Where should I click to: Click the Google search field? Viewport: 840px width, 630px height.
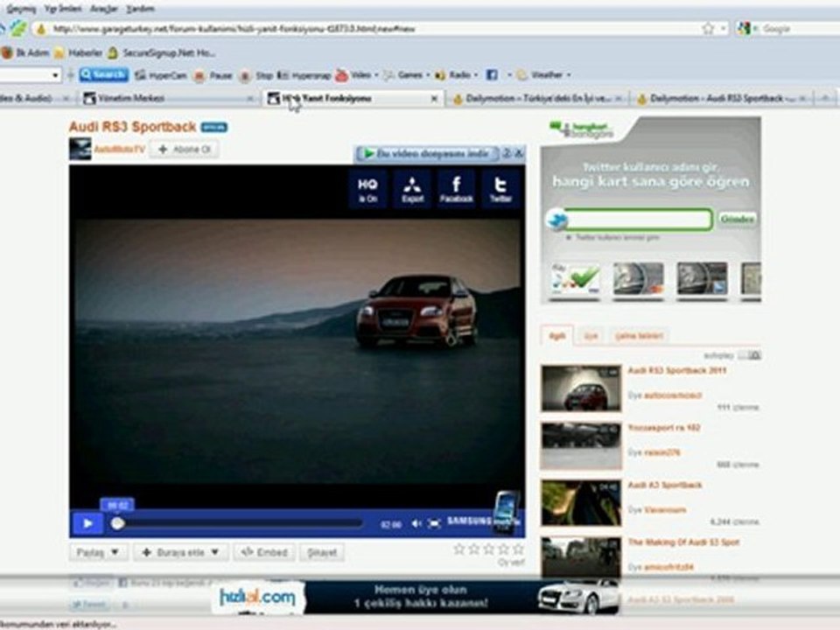(798, 28)
